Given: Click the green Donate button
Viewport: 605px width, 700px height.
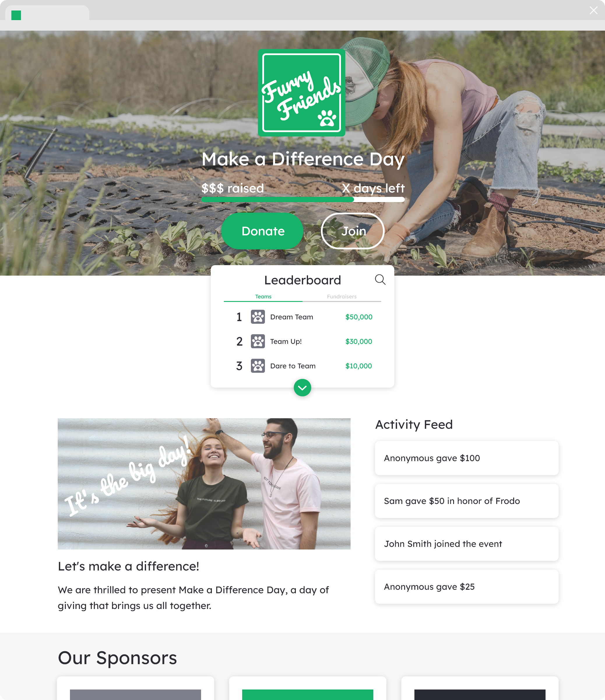Looking at the screenshot, I should 263,231.
